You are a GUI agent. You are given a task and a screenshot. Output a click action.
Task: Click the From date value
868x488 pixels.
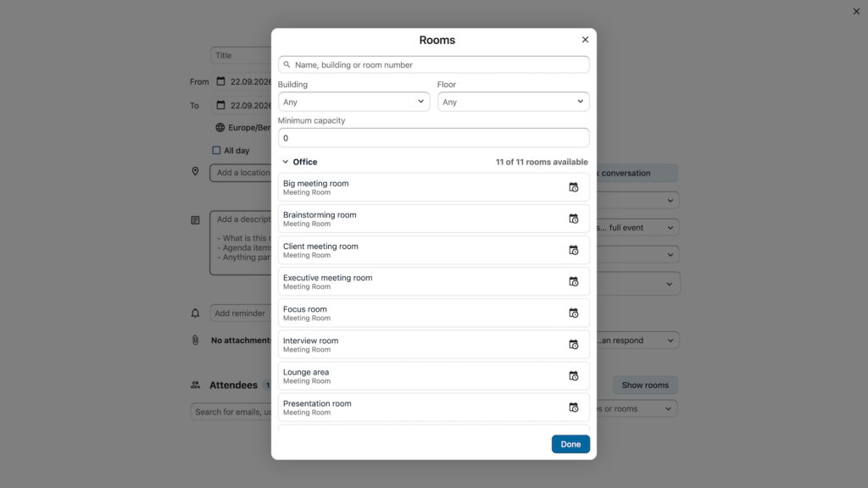coord(251,82)
